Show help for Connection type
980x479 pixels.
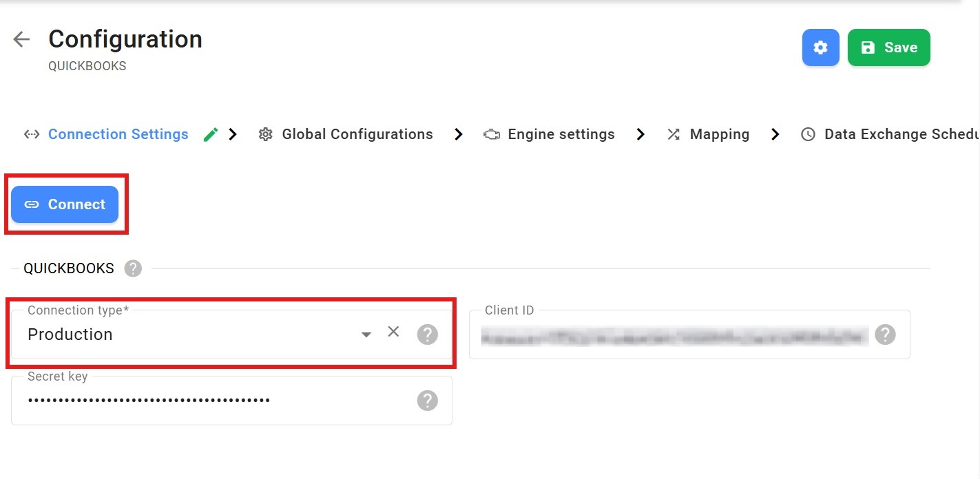[428, 334]
